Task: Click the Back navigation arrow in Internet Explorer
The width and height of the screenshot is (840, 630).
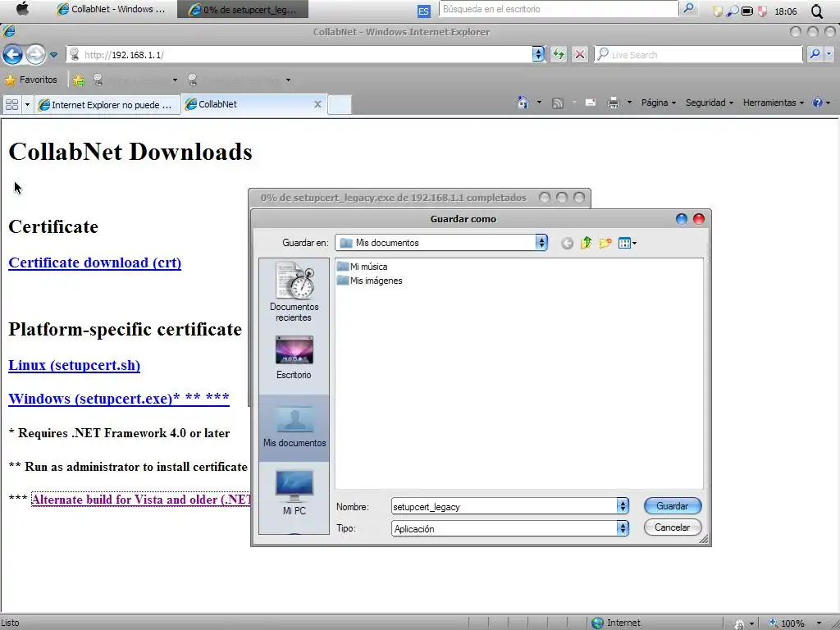Action: 13,54
